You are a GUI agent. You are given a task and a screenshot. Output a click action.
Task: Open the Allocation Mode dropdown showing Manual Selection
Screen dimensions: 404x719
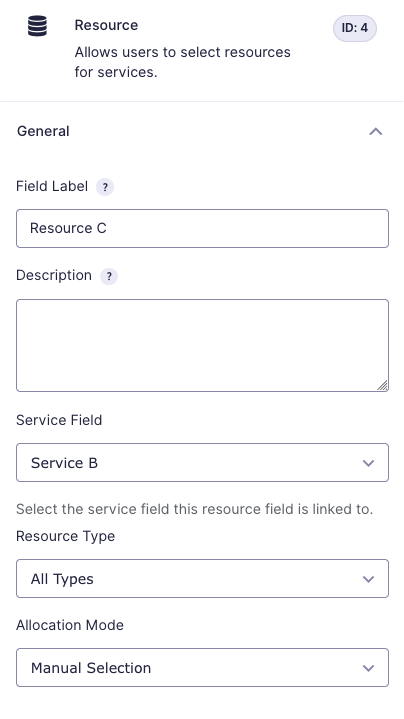click(202, 667)
